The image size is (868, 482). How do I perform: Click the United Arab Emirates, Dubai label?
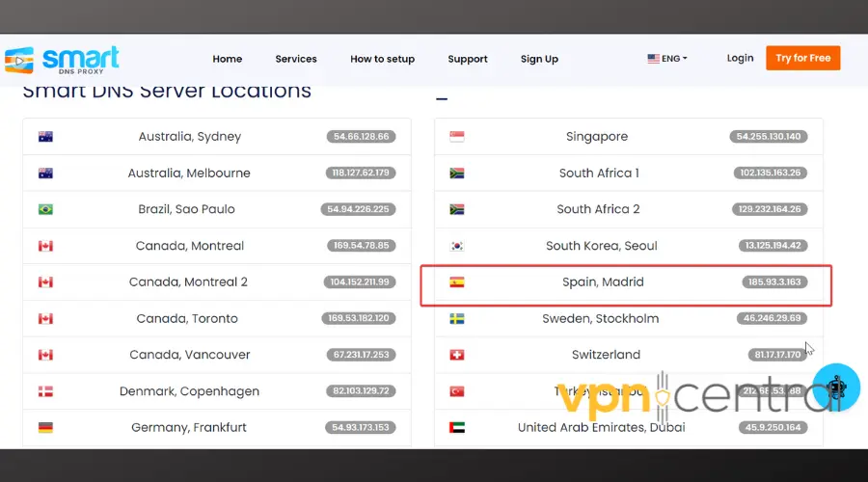[x=601, y=428]
